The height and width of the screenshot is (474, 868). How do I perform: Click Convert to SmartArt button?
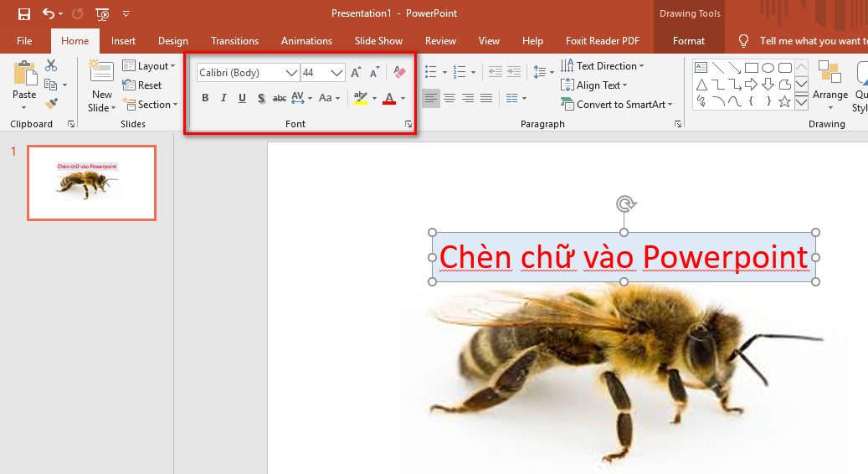[618, 105]
